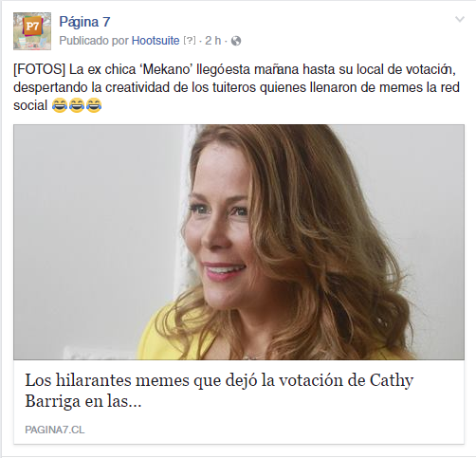Click the first laughing-crying emoji
Viewport: 476px width, 458px height.
tap(60, 105)
